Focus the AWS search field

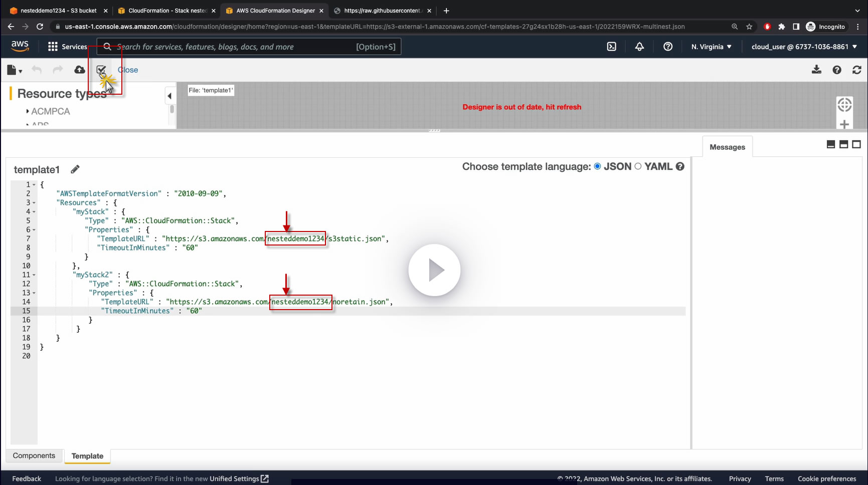[249, 47]
